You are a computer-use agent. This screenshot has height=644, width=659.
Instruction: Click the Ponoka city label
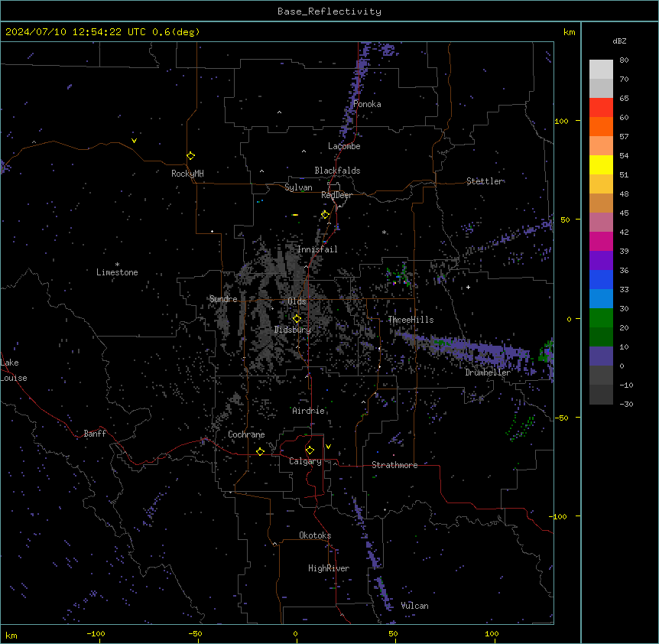367,104
